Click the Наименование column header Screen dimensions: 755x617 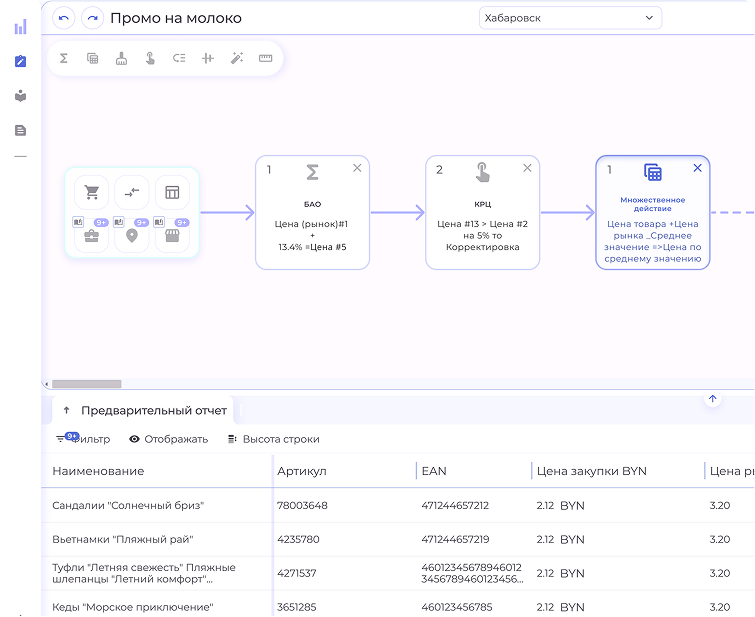(98, 471)
